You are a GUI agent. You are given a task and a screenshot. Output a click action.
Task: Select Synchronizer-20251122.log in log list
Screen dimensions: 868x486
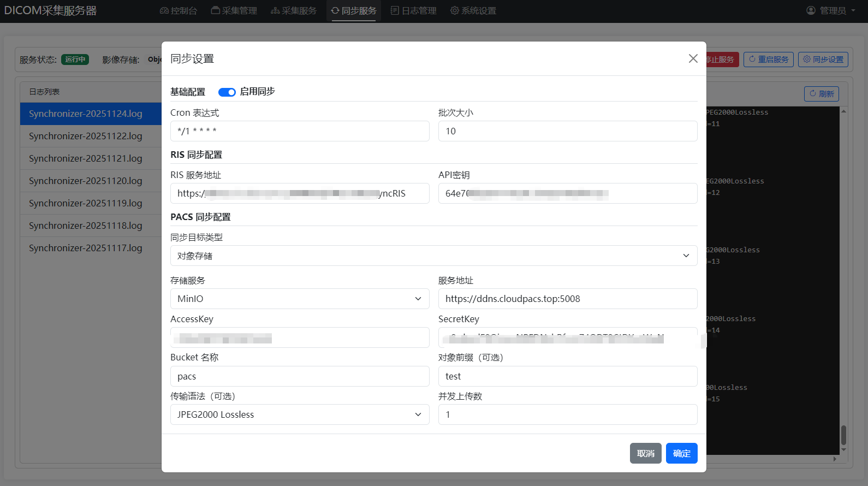tap(86, 136)
